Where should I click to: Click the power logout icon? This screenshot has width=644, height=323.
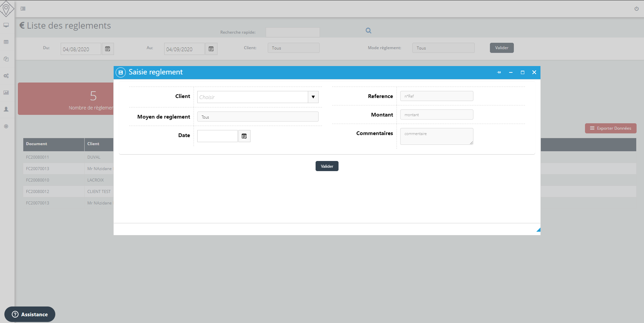tap(636, 9)
